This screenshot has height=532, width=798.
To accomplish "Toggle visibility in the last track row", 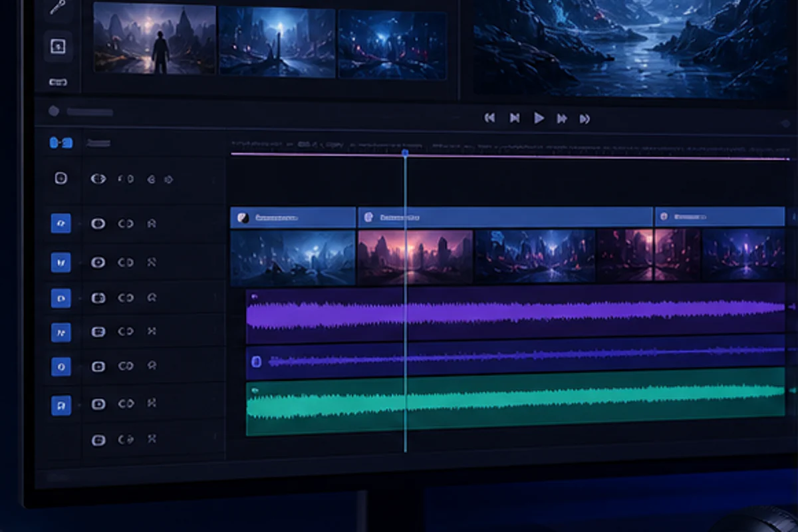I will click(x=98, y=440).
